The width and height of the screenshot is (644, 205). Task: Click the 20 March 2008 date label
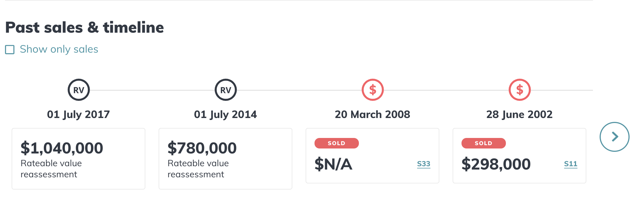point(372,114)
